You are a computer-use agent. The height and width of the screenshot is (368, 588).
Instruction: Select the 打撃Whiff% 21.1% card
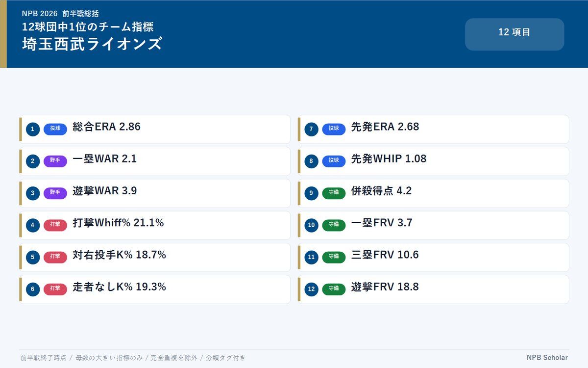click(155, 226)
